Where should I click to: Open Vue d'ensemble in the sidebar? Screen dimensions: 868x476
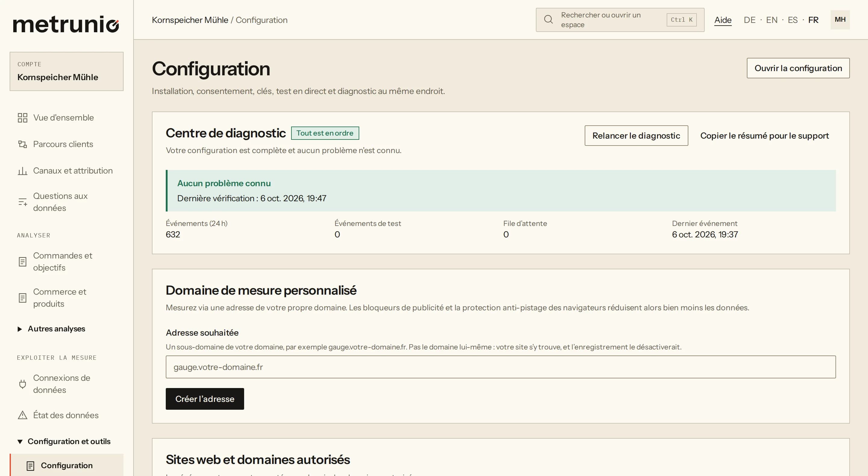(x=67, y=117)
